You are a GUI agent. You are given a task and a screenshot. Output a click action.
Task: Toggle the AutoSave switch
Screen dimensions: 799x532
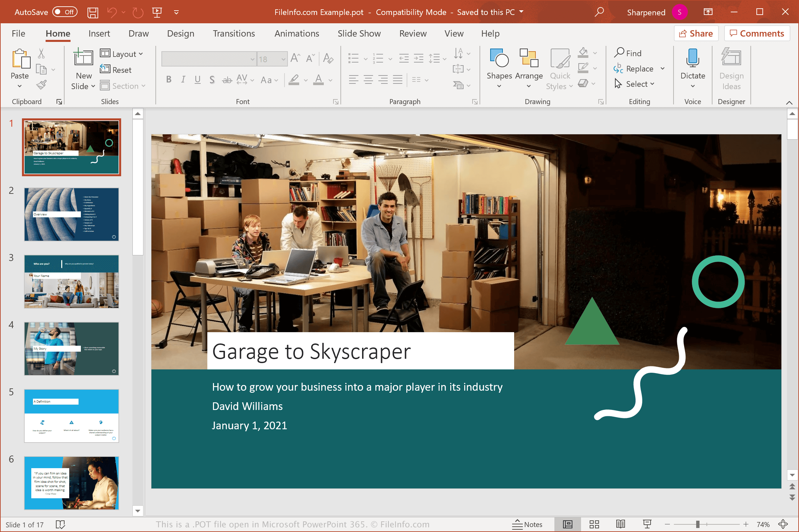coord(65,12)
